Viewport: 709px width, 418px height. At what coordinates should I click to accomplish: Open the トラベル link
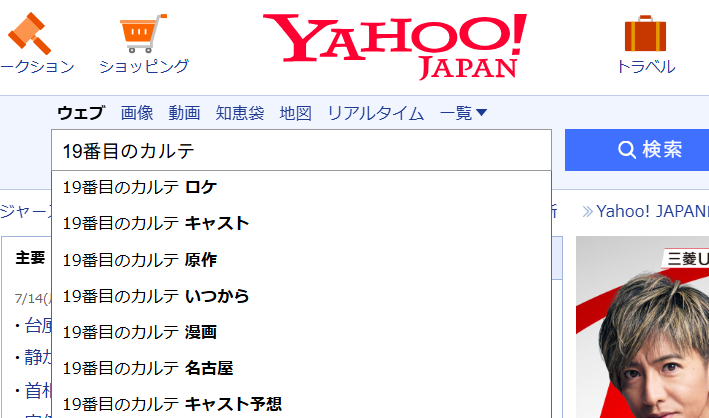pyautogui.click(x=646, y=67)
